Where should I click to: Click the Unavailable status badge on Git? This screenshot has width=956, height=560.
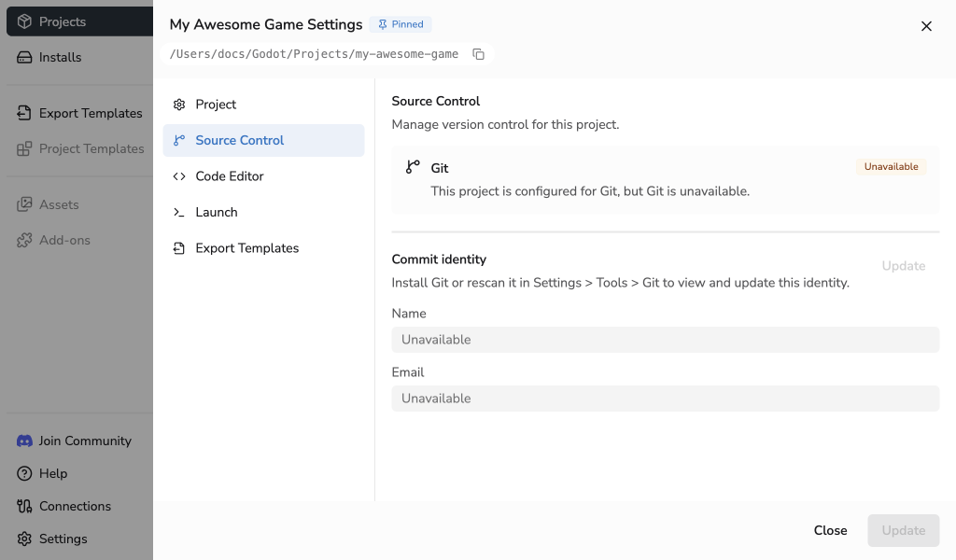coord(891,166)
